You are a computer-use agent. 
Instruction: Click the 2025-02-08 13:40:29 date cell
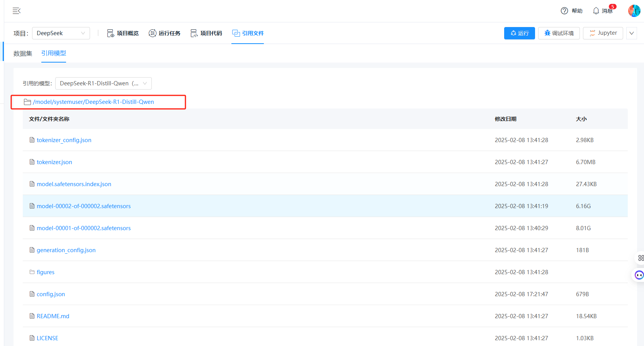click(522, 228)
